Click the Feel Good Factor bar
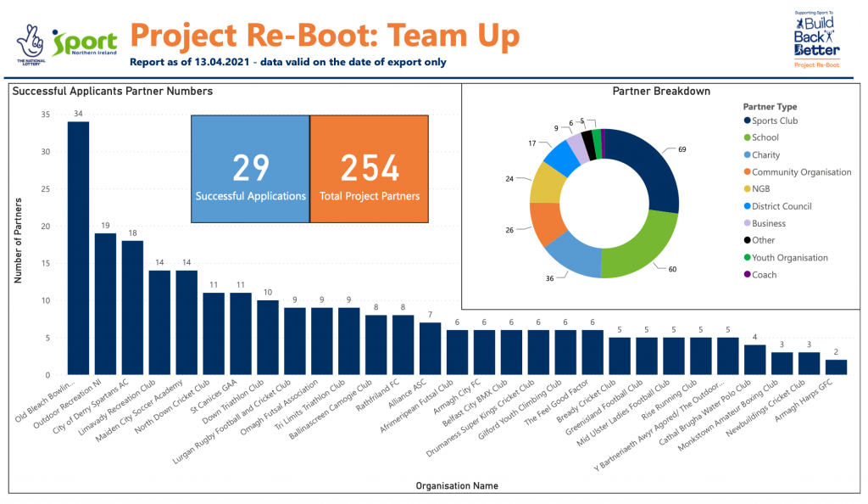This screenshot has width=868, height=504. pyautogui.click(x=593, y=353)
